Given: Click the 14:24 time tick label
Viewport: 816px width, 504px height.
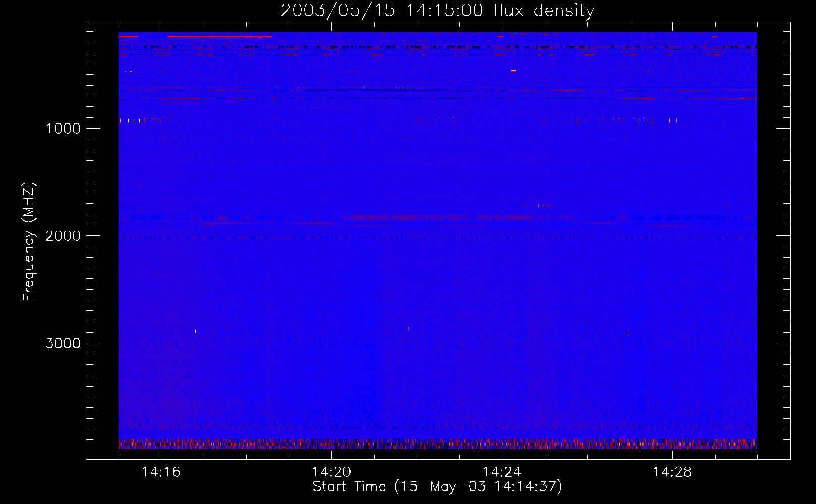Looking at the screenshot, I should [x=502, y=472].
